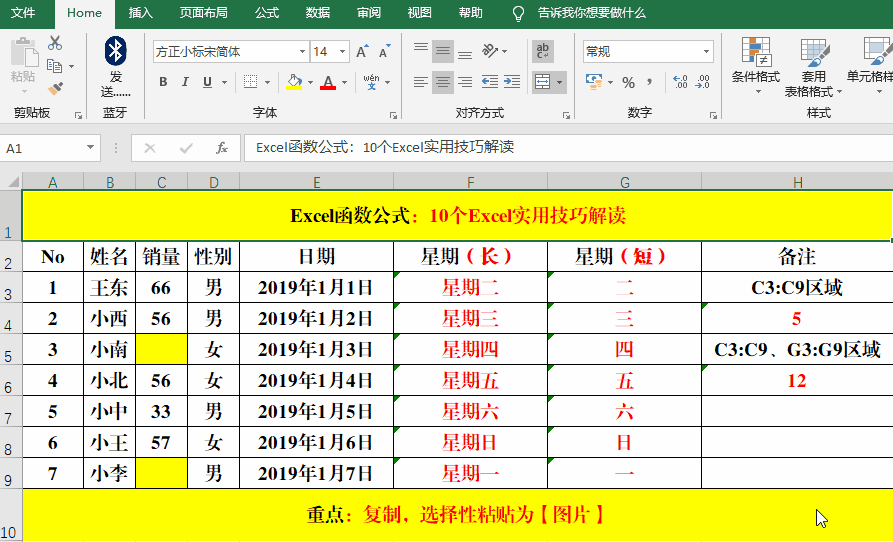Apply red font color swatch
Screen dimensions: 893x542
pos(328,82)
